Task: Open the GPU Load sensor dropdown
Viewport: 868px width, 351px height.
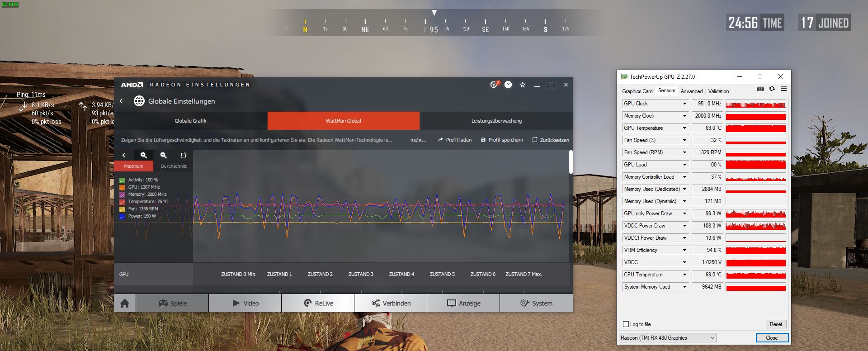Action: pyautogui.click(x=684, y=165)
